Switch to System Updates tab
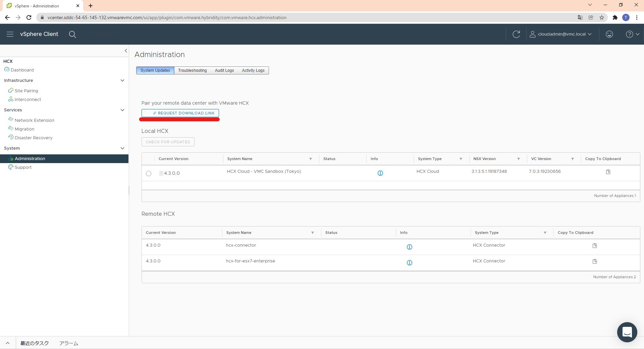644x349 pixels. click(x=155, y=70)
